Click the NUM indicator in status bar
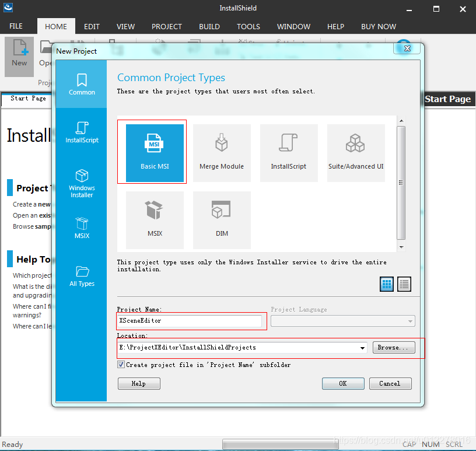This screenshot has height=451, width=476. click(430, 445)
